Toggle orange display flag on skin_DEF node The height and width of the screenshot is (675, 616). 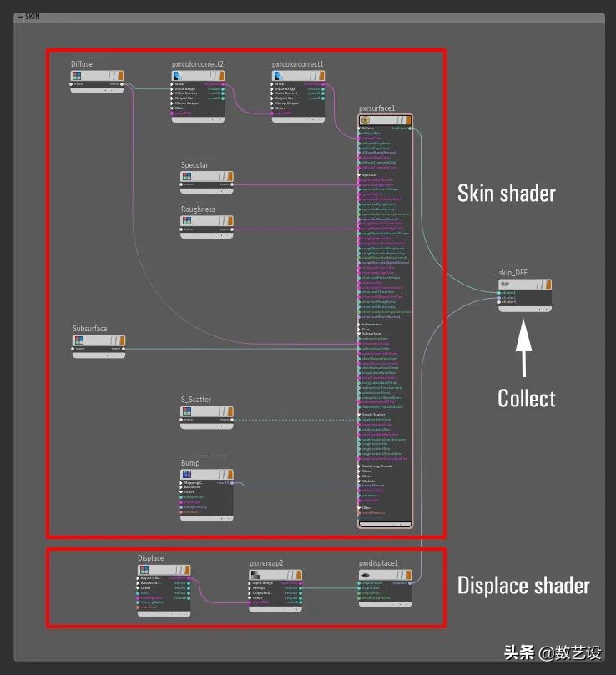548,285
